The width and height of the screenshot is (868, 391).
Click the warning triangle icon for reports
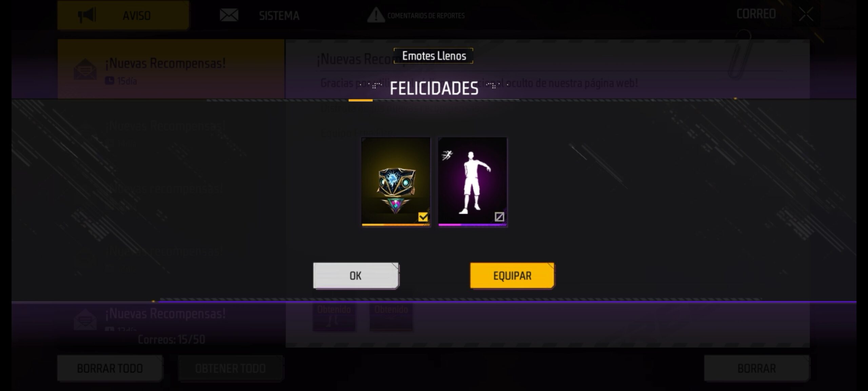coord(376,15)
